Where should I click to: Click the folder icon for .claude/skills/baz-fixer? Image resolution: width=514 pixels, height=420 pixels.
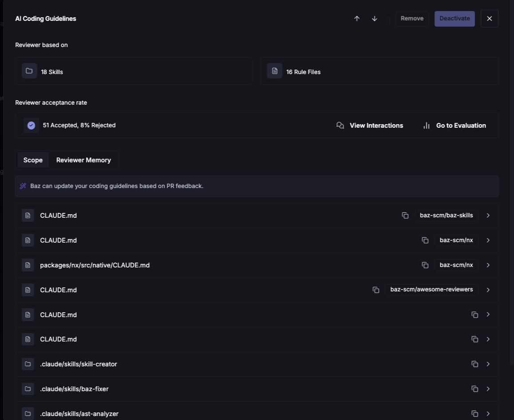click(28, 389)
